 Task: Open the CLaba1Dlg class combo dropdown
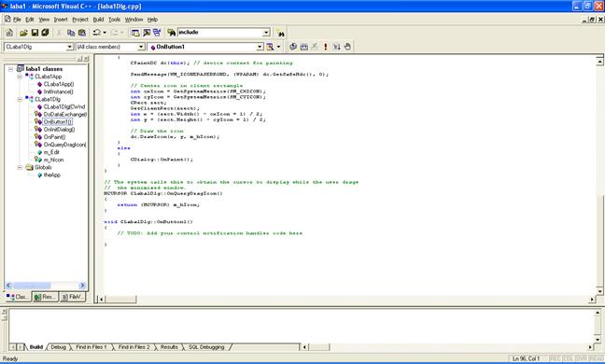point(70,47)
